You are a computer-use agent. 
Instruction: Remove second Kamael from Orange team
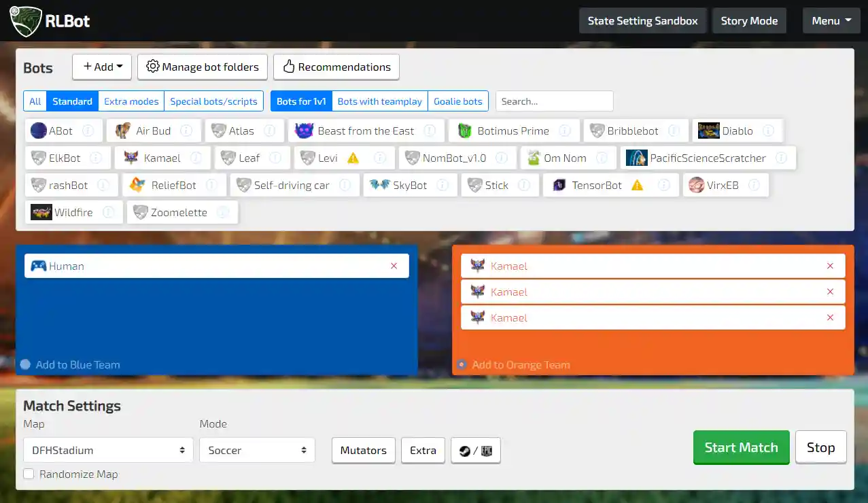(830, 292)
